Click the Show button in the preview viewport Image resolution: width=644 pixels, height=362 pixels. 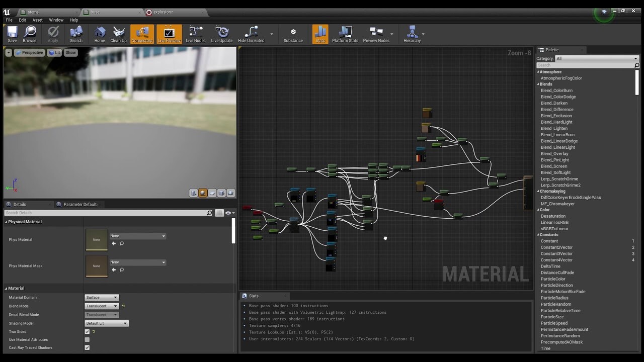(70, 52)
